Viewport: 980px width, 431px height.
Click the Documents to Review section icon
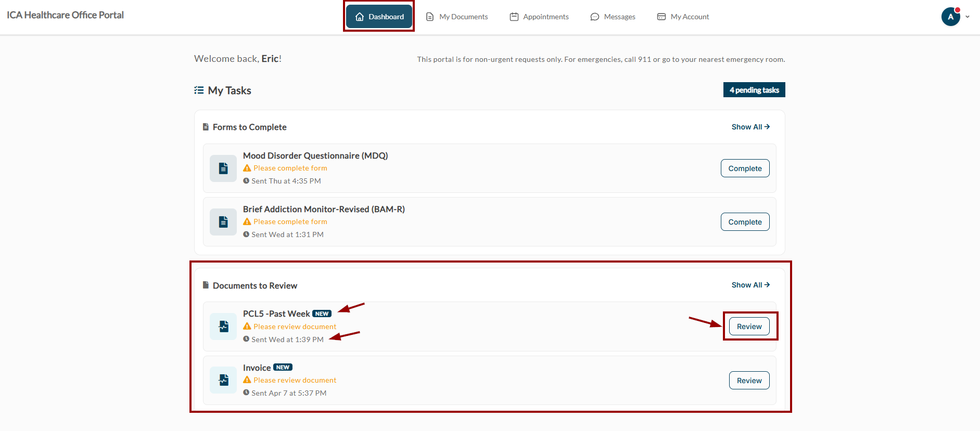206,285
